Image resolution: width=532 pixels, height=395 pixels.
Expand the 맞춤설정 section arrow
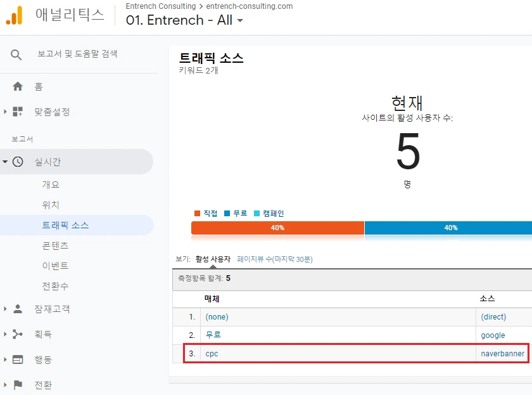pyautogui.click(x=6, y=112)
